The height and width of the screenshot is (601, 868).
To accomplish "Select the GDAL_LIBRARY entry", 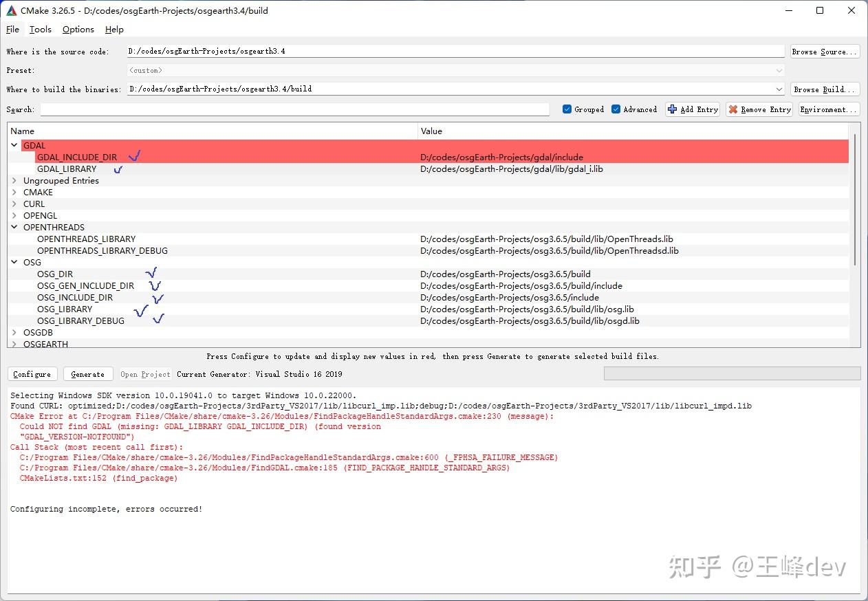I will [x=67, y=168].
